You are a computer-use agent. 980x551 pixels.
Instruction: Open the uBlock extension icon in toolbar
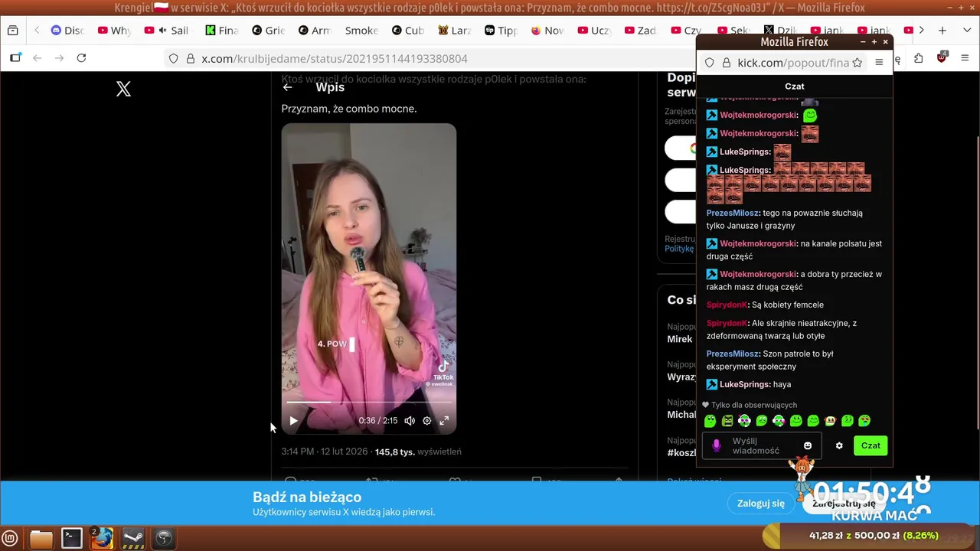click(942, 58)
